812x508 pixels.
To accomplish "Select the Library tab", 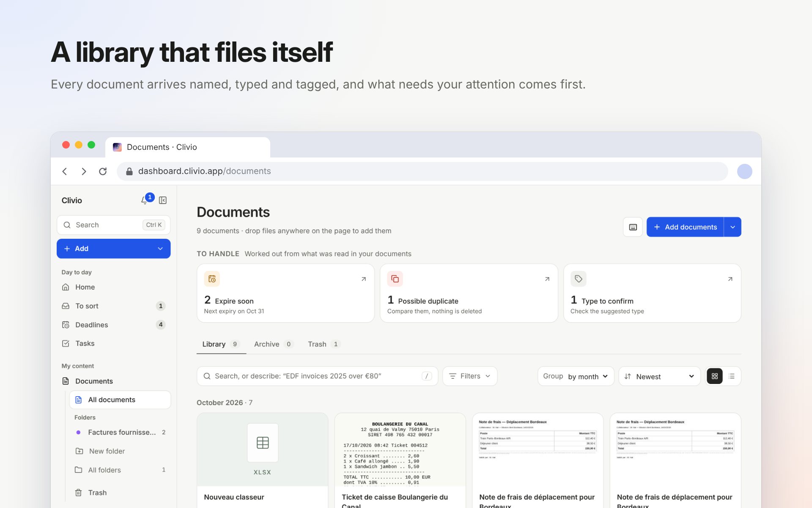I will point(221,344).
